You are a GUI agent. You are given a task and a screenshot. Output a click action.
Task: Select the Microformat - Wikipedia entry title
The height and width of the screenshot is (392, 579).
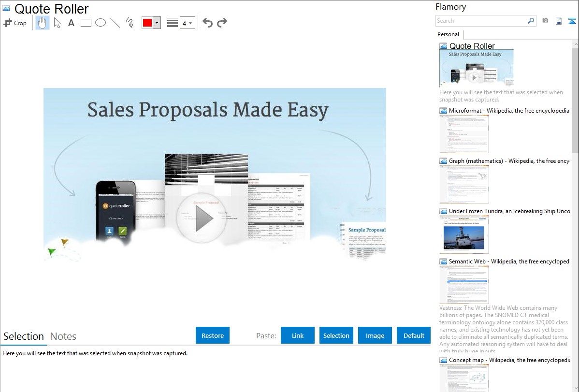(x=509, y=111)
